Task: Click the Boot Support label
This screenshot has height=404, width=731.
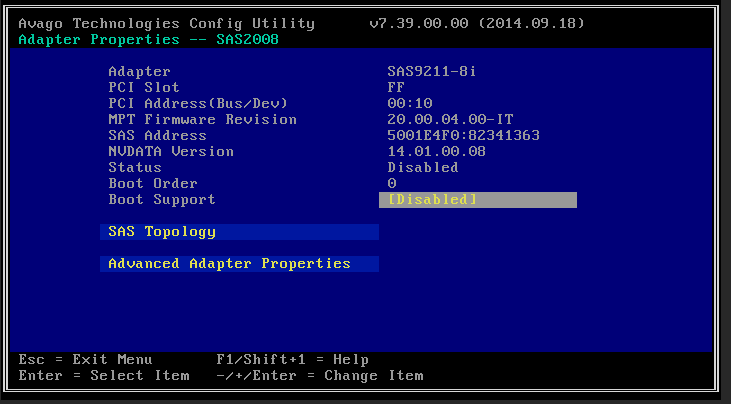Action: pyautogui.click(x=162, y=199)
